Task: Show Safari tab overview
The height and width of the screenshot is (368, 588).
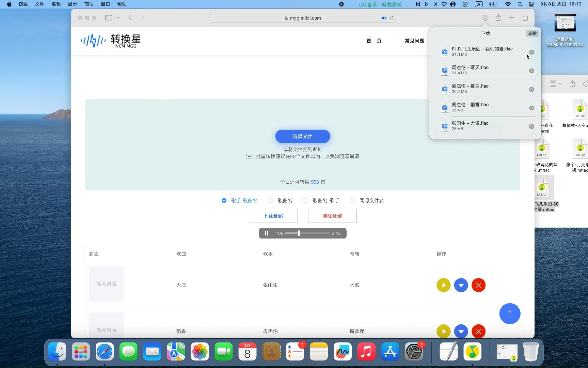Action: 525,18
